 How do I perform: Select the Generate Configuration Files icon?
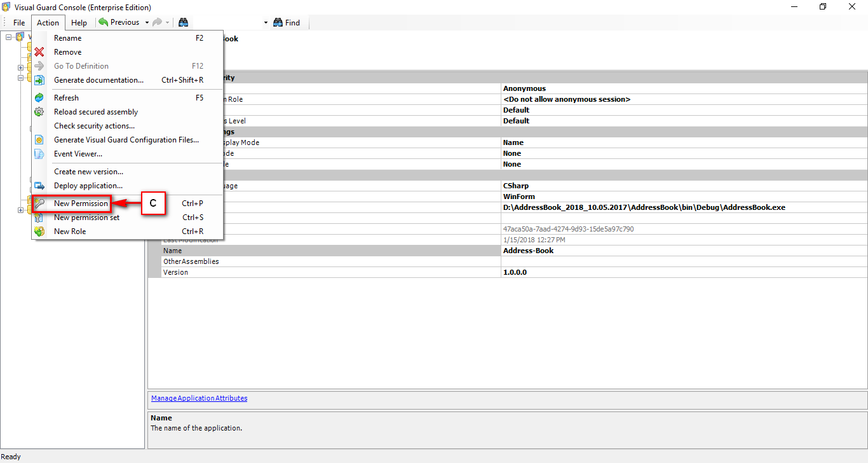[x=39, y=139]
